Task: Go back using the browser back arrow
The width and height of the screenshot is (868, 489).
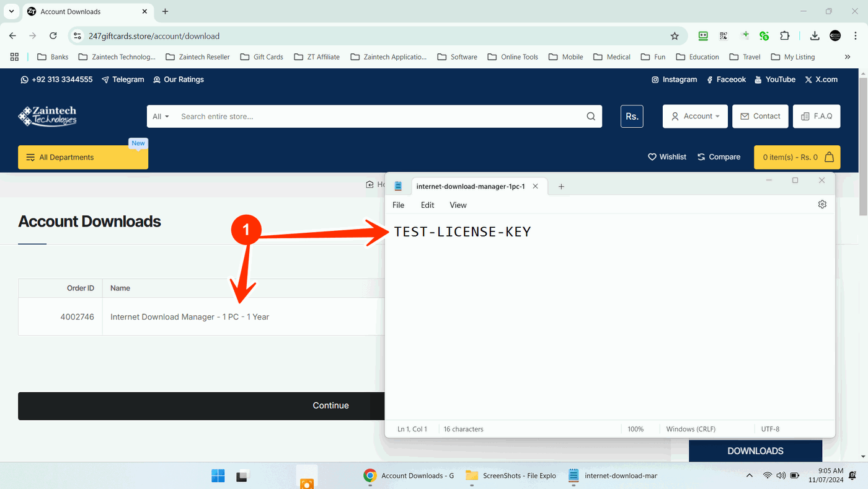Action: 12,36
